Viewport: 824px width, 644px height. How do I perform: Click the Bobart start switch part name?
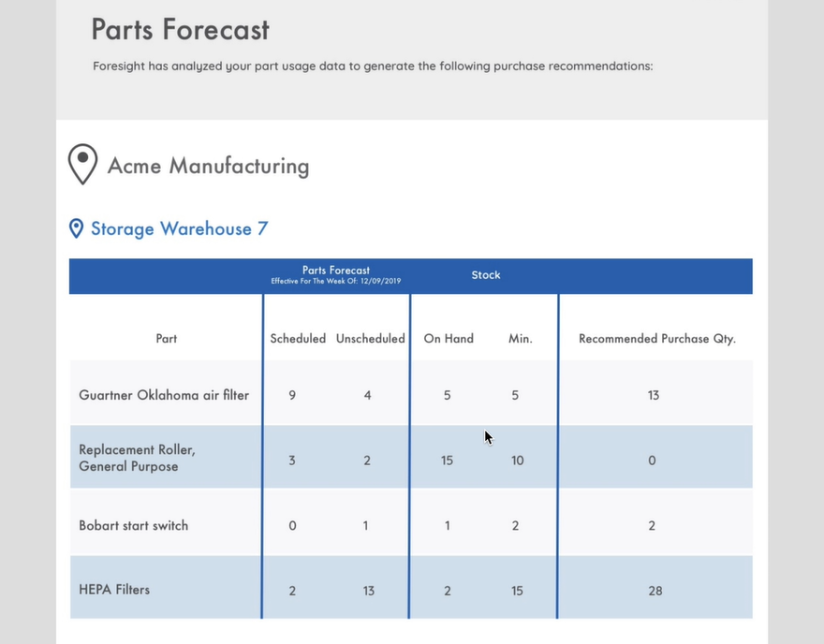pyautogui.click(x=133, y=525)
